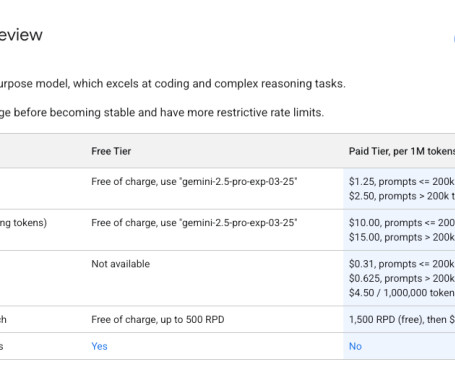The image size is (455, 380).
Task: Select the "$4.50 / 1,000,000" storage price line
Action: (402, 293)
